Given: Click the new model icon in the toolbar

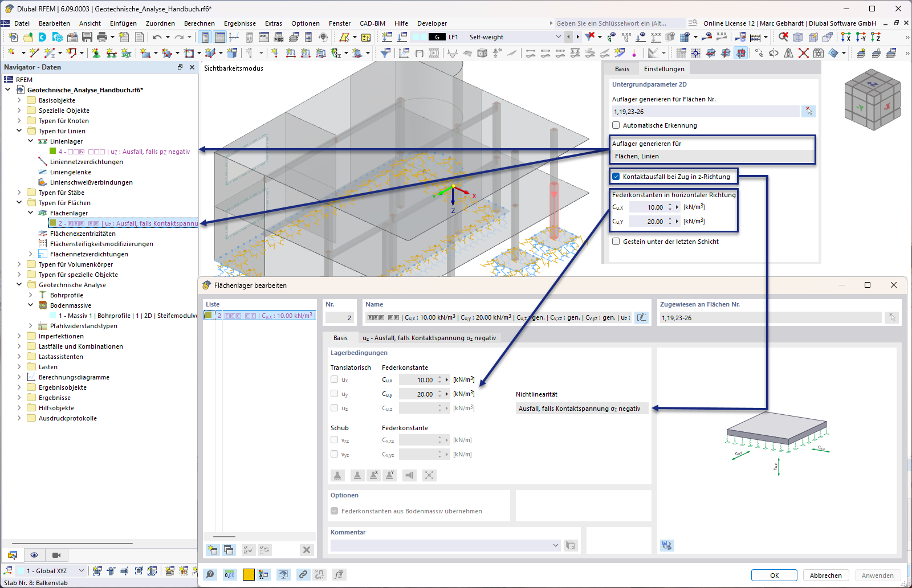Looking at the screenshot, I should pos(13,37).
